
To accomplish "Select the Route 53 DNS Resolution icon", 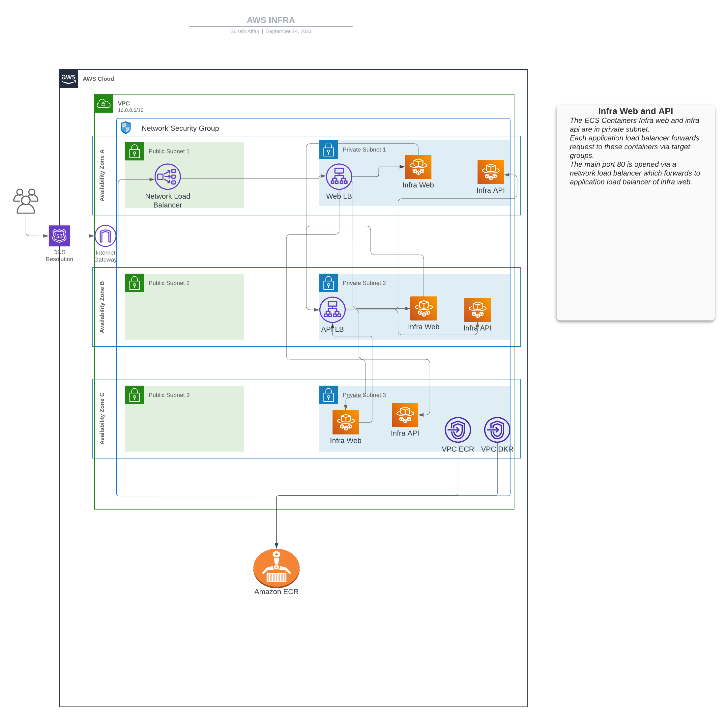I will tap(59, 236).
